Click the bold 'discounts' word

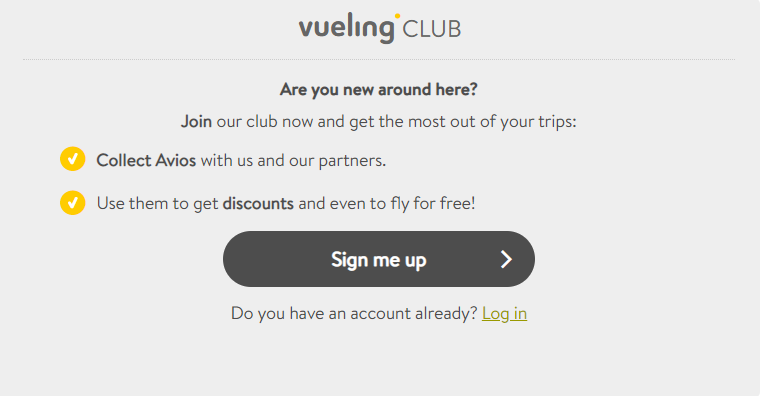click(x=258, y=203)
